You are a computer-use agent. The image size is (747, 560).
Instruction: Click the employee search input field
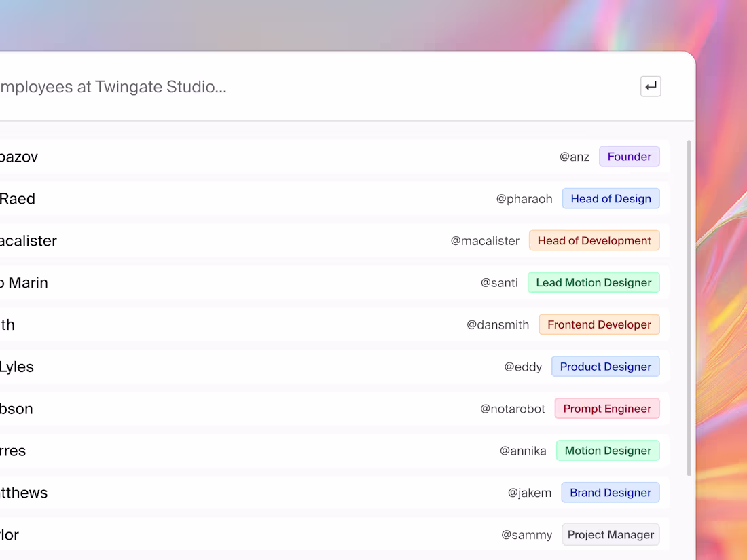coord(272,86)
